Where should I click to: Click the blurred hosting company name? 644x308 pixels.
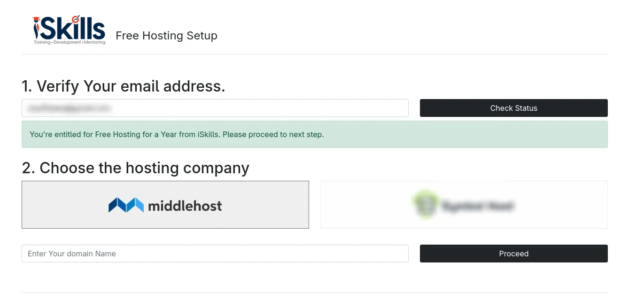(x=477, y=206)
